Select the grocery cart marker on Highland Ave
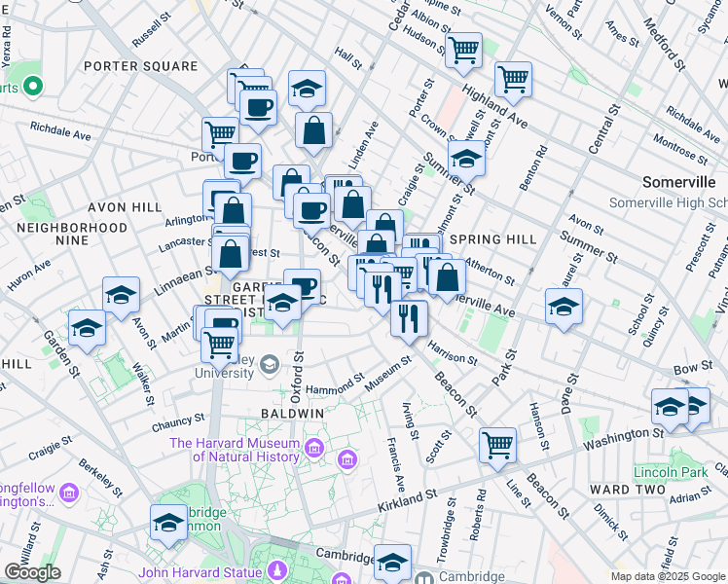Screen dimensions: 728x584 tap(513, 81)
